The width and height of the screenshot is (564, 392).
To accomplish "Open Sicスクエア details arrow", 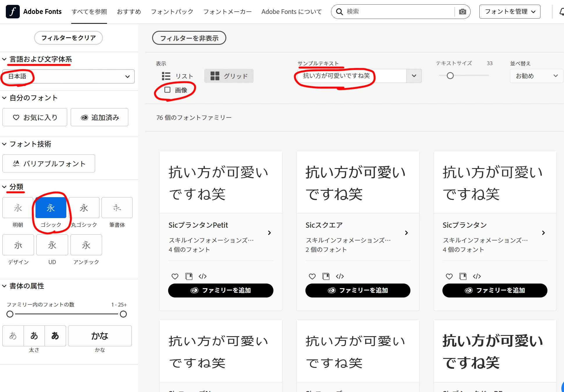I will (x=406, y=233).
